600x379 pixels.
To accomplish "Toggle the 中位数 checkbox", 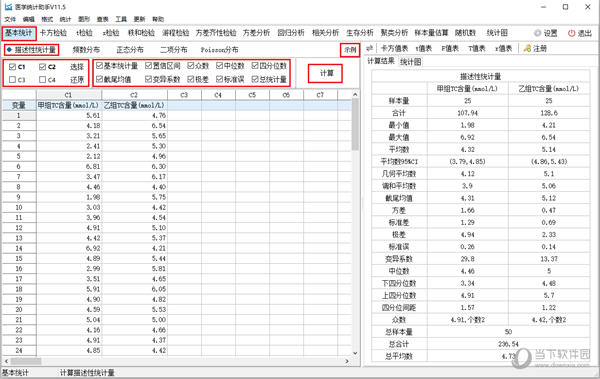I will 219,66.
